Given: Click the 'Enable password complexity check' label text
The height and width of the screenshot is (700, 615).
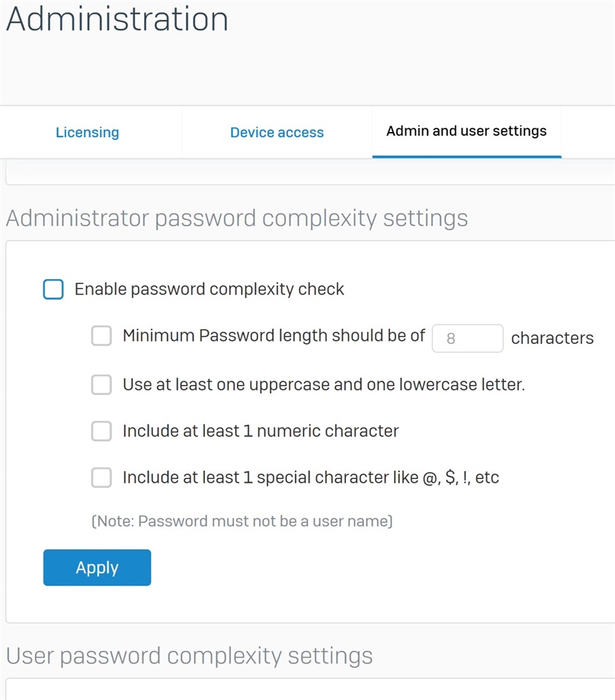Looking at the screenshot, I should [210, 289].
